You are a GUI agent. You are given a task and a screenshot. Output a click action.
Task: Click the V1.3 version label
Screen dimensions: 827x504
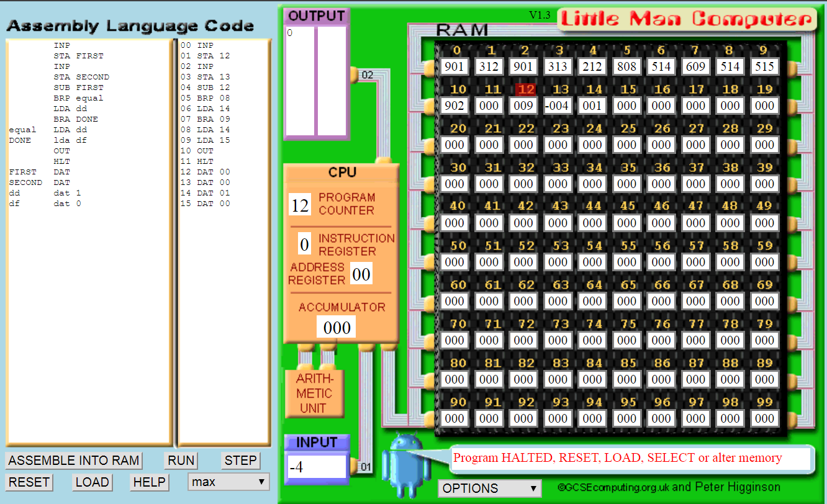pyautogui.click(x=540, y=16)
